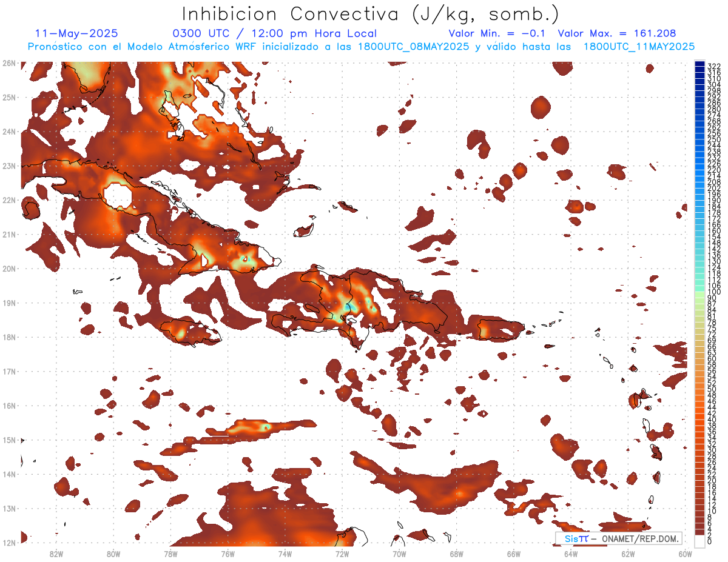The image size is (728, 562).
Task: Click the '100' color scale value
Action: (x=713, y=292)
